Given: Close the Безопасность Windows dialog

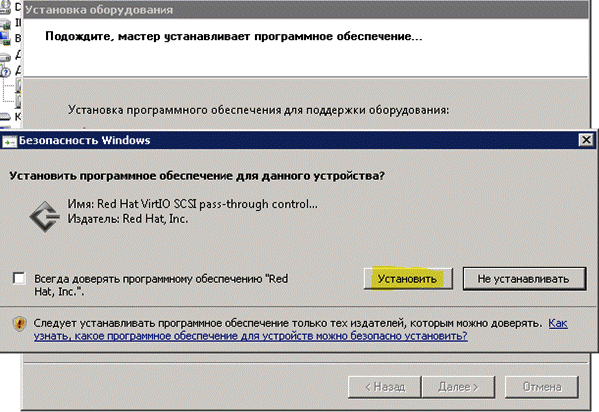Looking at the screenshot, I should click(x=586, y=140).
